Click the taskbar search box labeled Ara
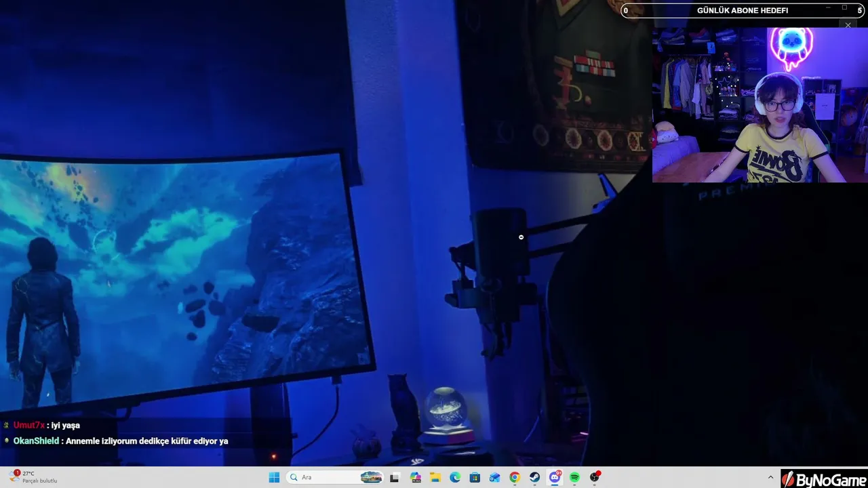 335,477
